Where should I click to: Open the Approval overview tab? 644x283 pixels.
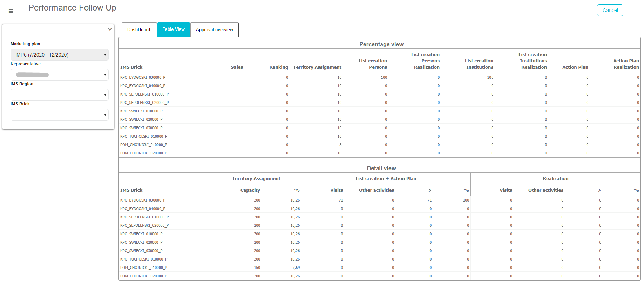pyautogui.click(x=214, y=30)
